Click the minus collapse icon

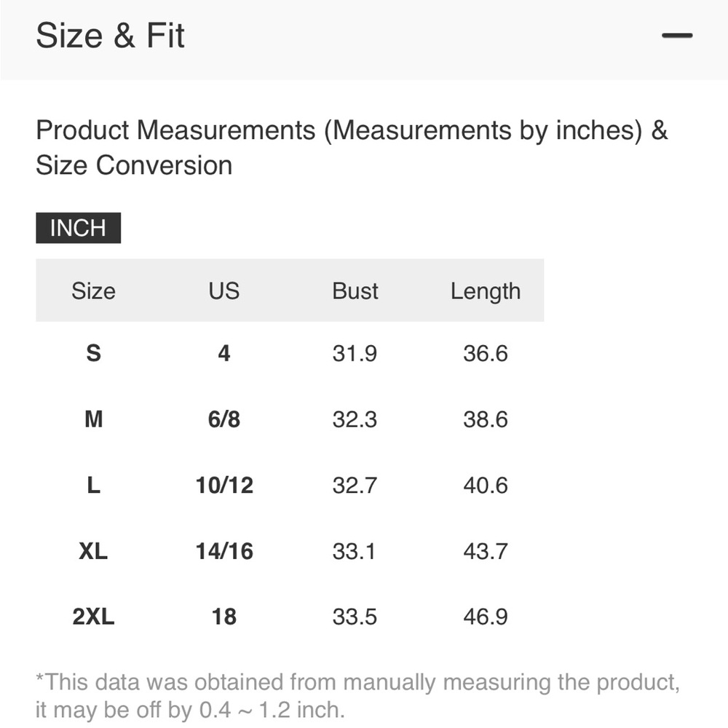pos(677,35)
